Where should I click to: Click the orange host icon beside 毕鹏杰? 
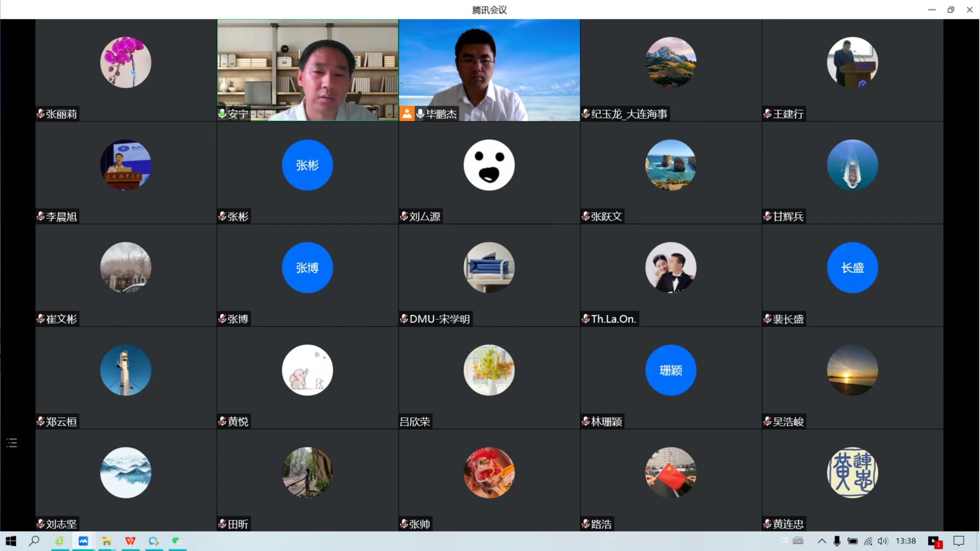407,114
